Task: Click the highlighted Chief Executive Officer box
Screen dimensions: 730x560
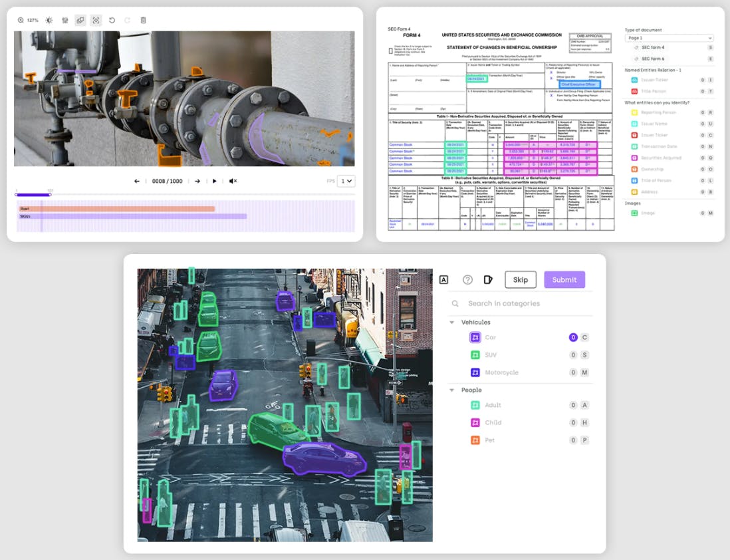Action: (580, 84)
